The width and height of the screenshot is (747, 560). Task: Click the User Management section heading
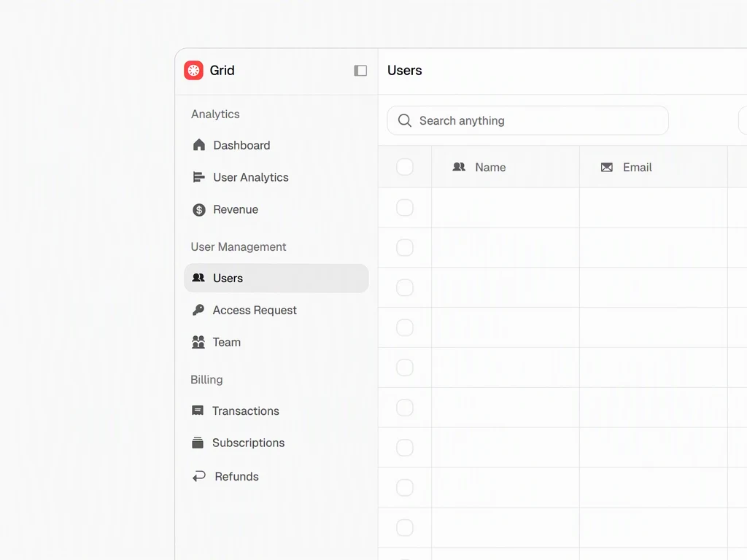239,246
